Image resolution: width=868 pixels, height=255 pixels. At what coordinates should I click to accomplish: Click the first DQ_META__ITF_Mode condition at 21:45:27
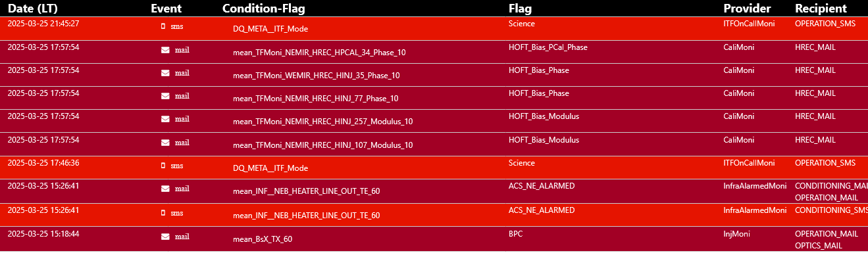(270, 29)
